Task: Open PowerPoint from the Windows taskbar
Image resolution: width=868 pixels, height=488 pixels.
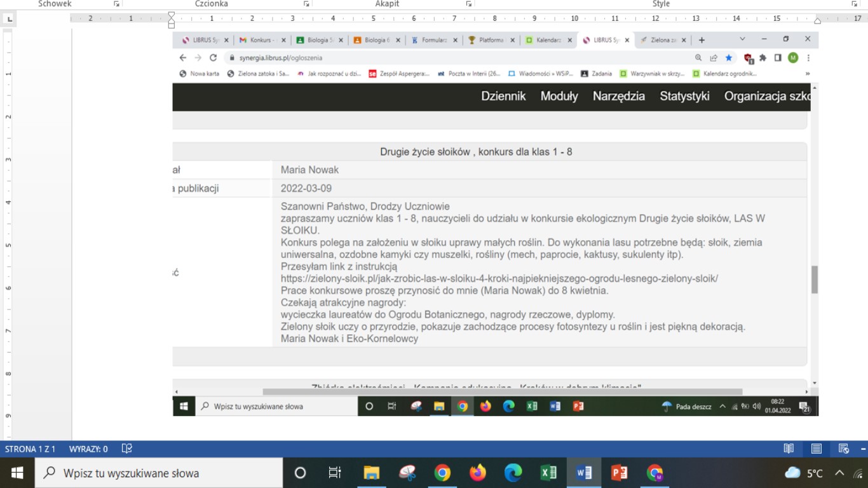Action: click(619, 473)
